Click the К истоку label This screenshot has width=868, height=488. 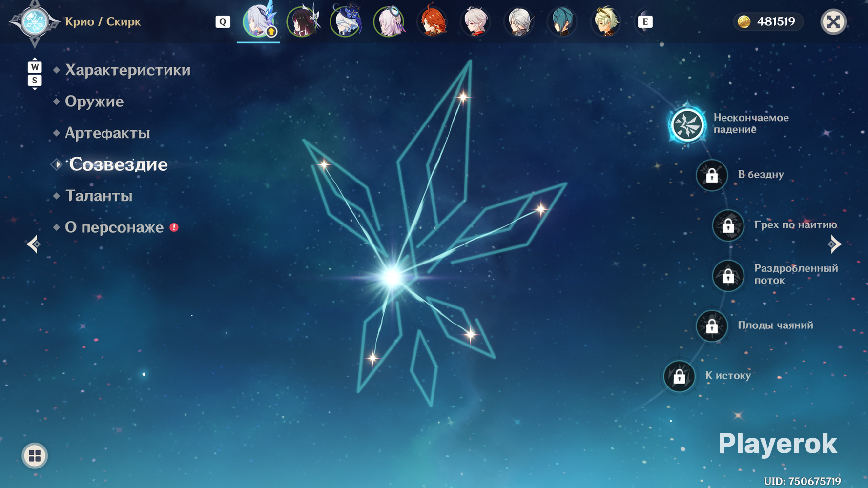tap(728, 376)
